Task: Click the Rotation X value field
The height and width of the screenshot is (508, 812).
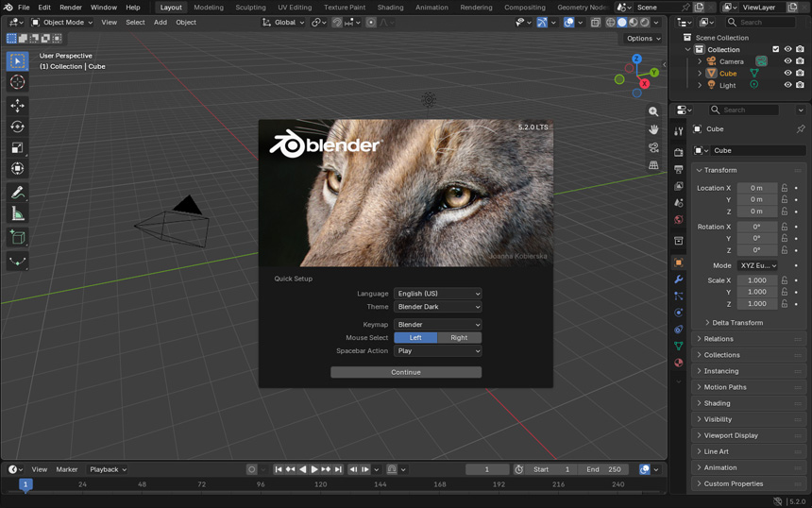Action: tap(756, 227)
